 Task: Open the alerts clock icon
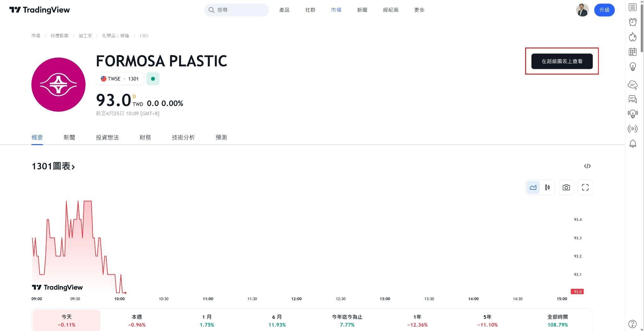633,22
